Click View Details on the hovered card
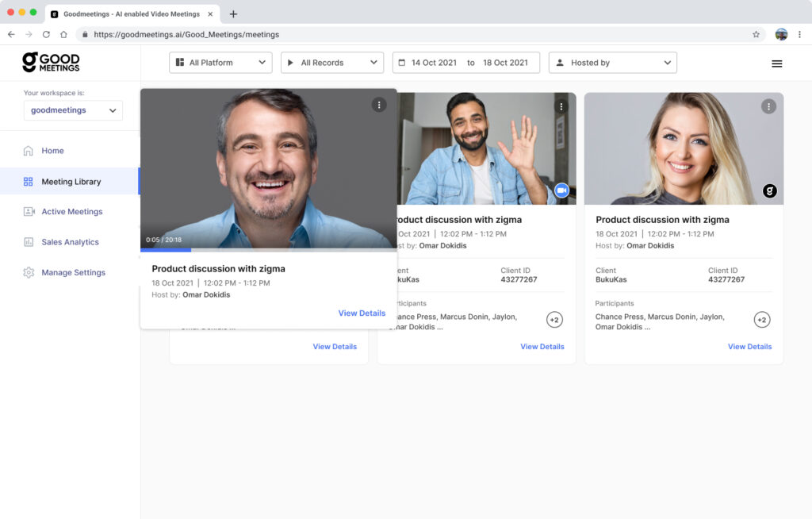This screenshot has height=519, width=812. tap(362, 313)
